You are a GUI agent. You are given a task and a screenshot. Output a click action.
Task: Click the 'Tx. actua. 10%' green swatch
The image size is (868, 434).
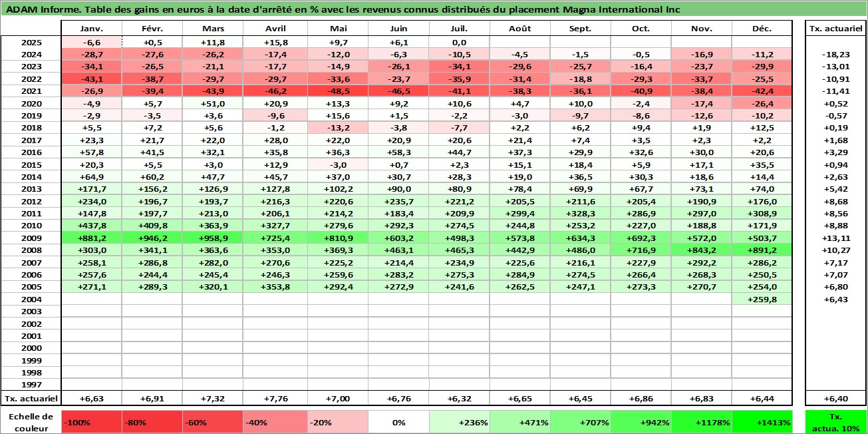coord(835,422)
